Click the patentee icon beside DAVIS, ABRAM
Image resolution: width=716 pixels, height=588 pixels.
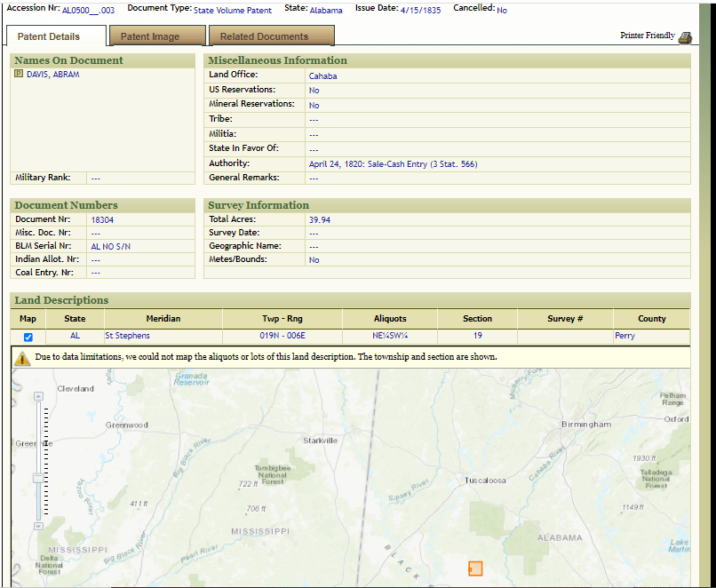[19, 75]
